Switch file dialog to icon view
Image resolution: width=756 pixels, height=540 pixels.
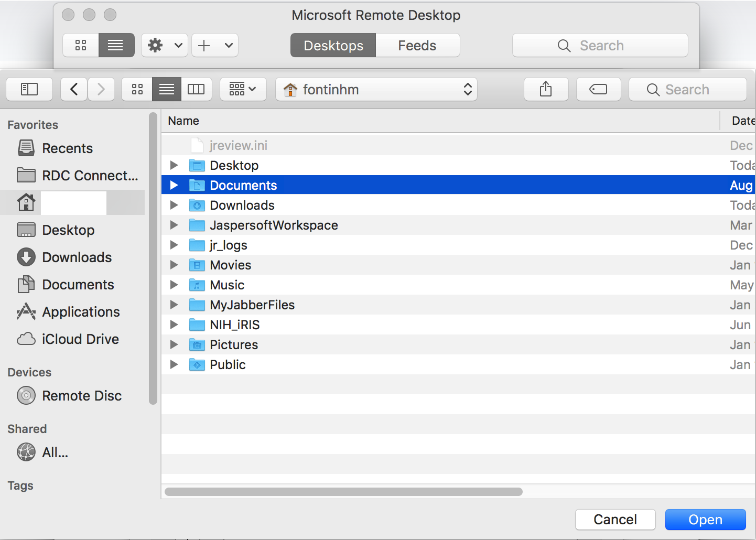coord(137,89)
